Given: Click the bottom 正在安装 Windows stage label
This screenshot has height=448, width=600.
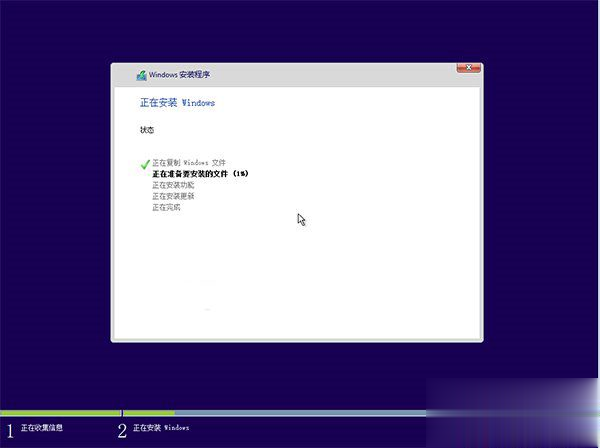Looking at the screenshot, I should 161,427.
